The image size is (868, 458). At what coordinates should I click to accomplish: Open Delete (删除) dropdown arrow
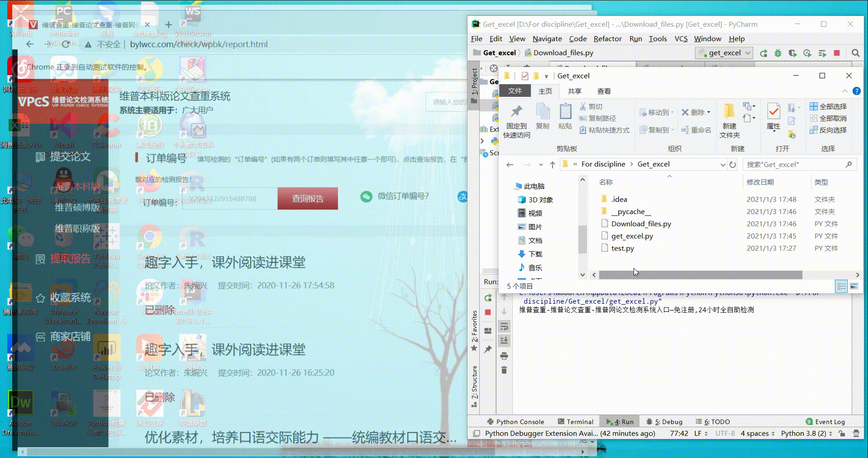[709, 112]
